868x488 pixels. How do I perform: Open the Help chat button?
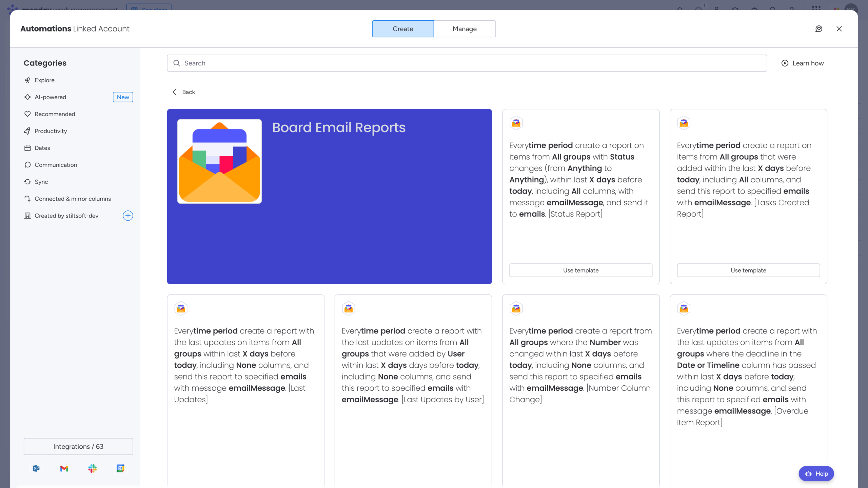[x=816, y=473]
